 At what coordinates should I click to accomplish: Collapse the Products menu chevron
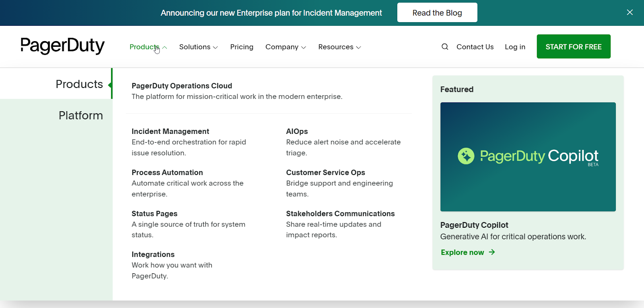(165, 47)
